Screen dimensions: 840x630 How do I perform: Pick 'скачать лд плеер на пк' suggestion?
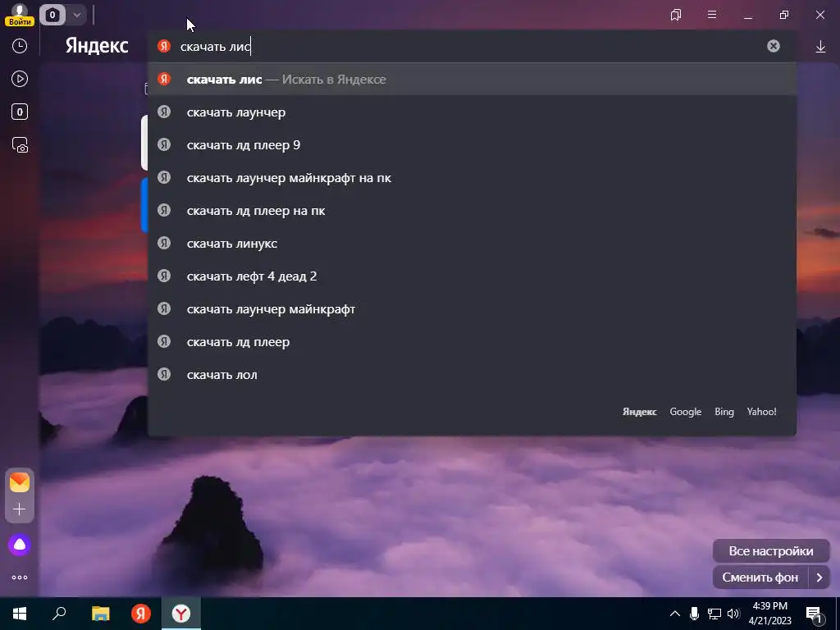pyautogui.click(x=472, y=211)
